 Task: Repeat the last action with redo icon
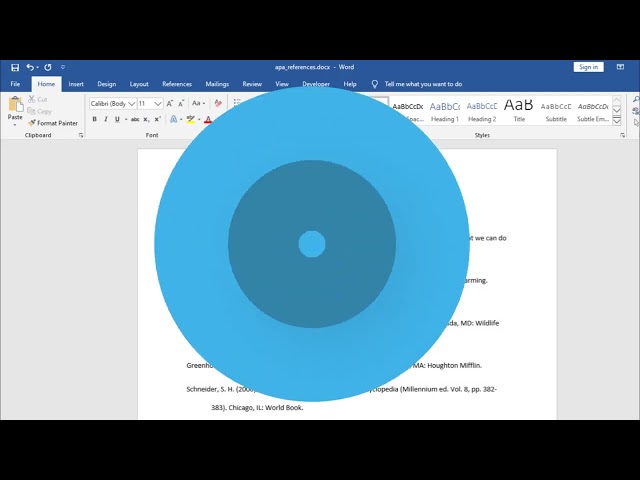tap(48, 67)
